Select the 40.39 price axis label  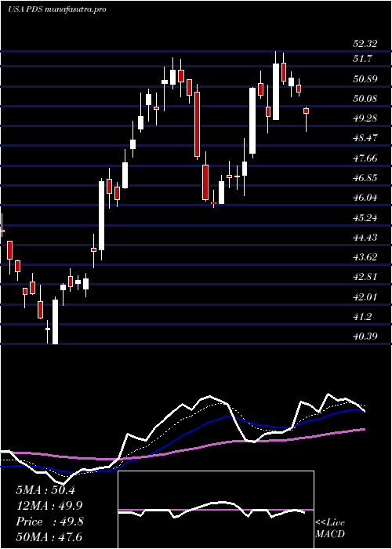pos(365,336)
